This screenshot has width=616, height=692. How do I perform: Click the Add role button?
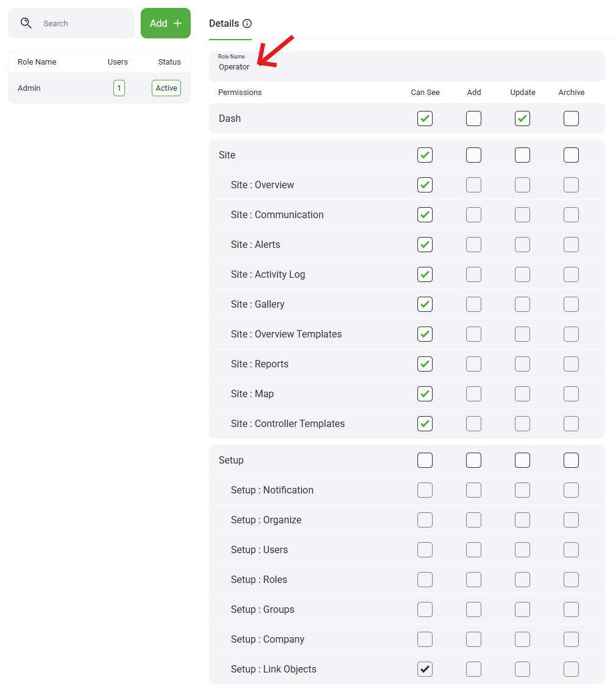[166, 23]
